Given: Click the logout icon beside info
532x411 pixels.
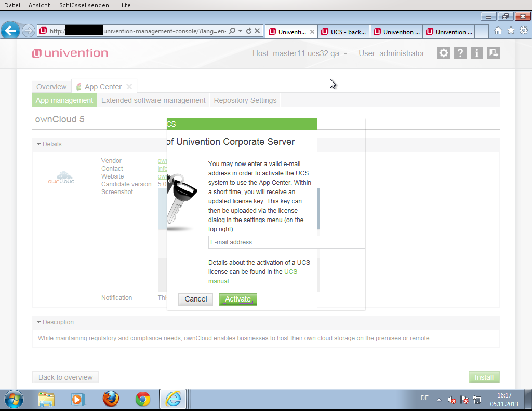Looking at the screenshot, I should click(493, 53).
